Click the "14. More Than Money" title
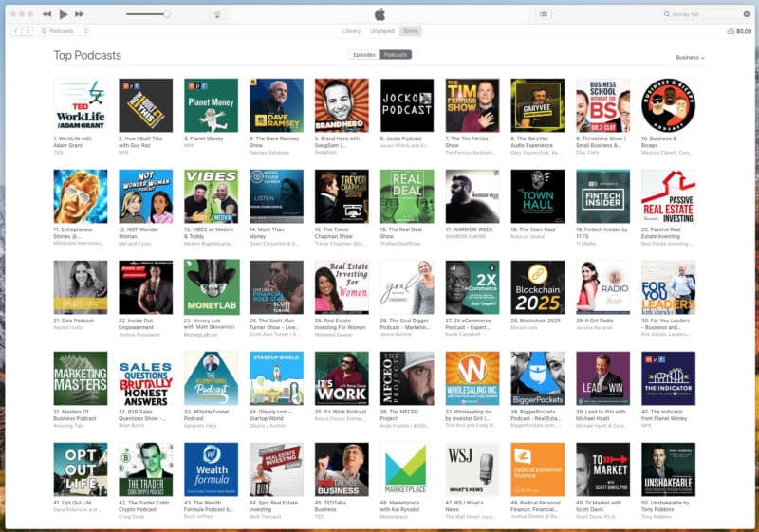759x532 pixels. point(267,233)
